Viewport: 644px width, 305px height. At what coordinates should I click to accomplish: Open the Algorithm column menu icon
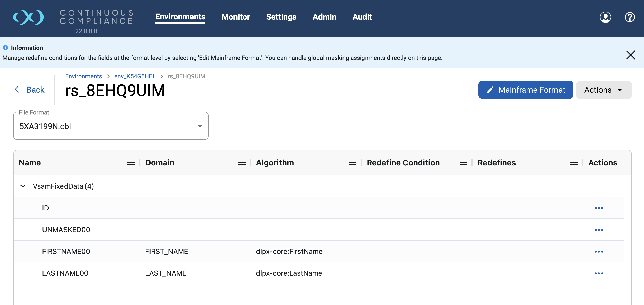[x=352, y=162]
